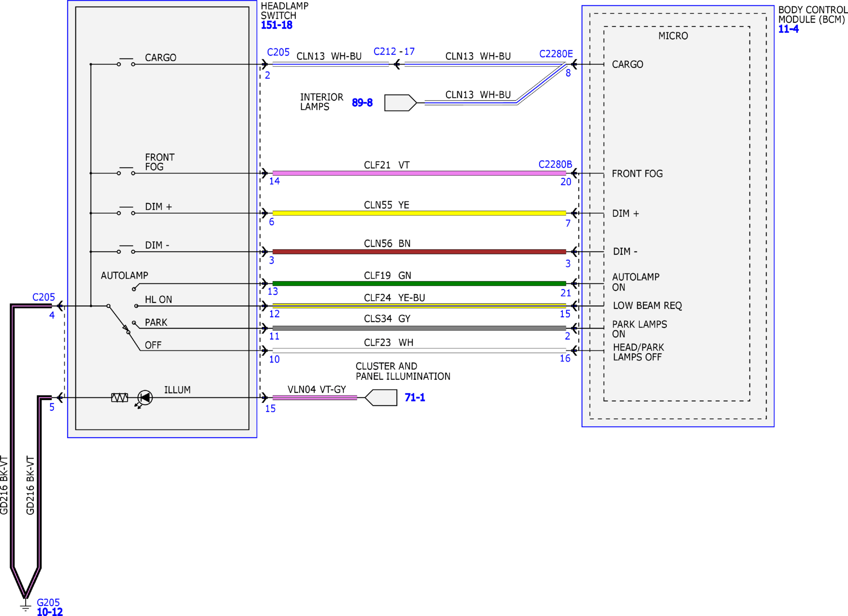
Task: Open the BCM 11-4 reference link
Action: click(788, 29)
